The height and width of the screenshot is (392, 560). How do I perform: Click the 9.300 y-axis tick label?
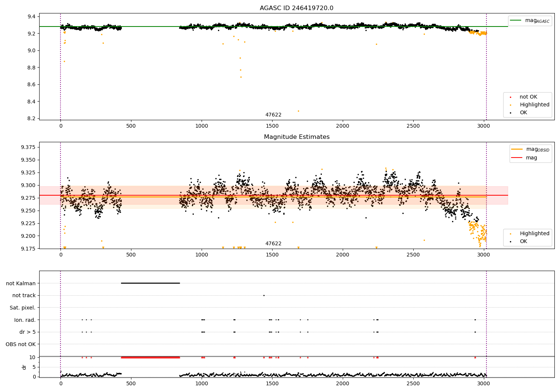coord(28,186)
